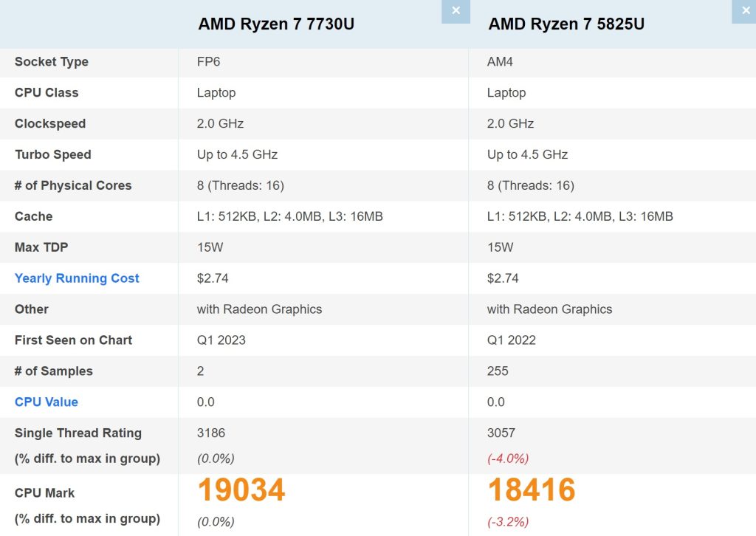Select the CPU Class row label
This screenshot has width=756, height=536.
pos(47,93)
